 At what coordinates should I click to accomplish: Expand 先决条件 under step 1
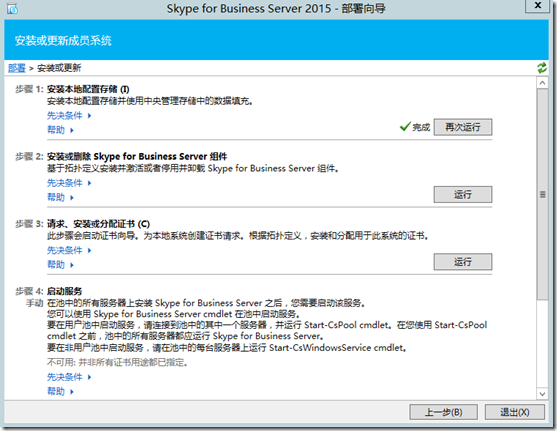(x=69, y=115)
